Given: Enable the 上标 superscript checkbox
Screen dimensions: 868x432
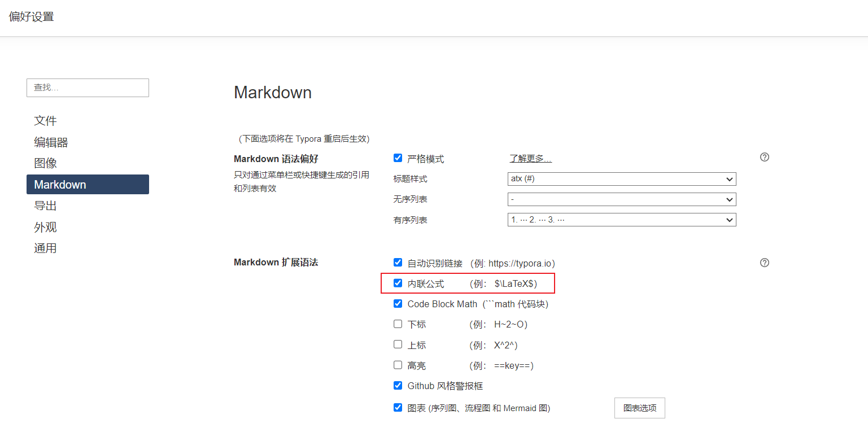Looking at the screenshot, I should pos(398,344).
